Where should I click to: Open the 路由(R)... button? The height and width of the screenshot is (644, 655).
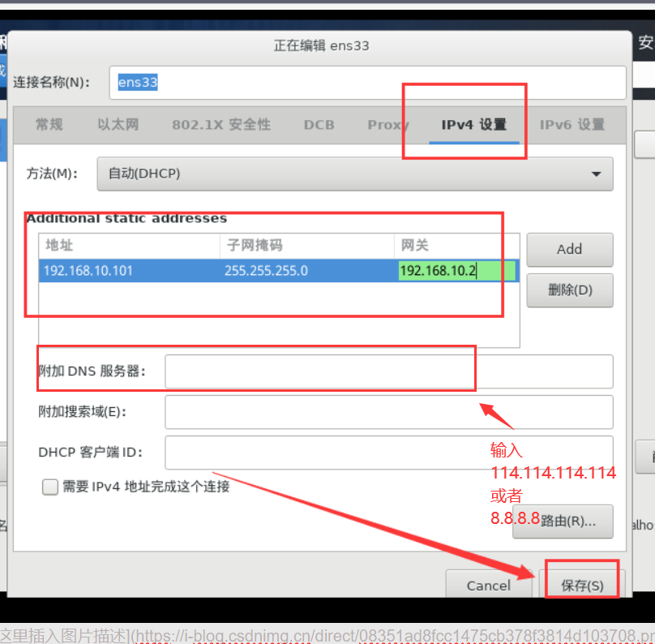(563, 522)
